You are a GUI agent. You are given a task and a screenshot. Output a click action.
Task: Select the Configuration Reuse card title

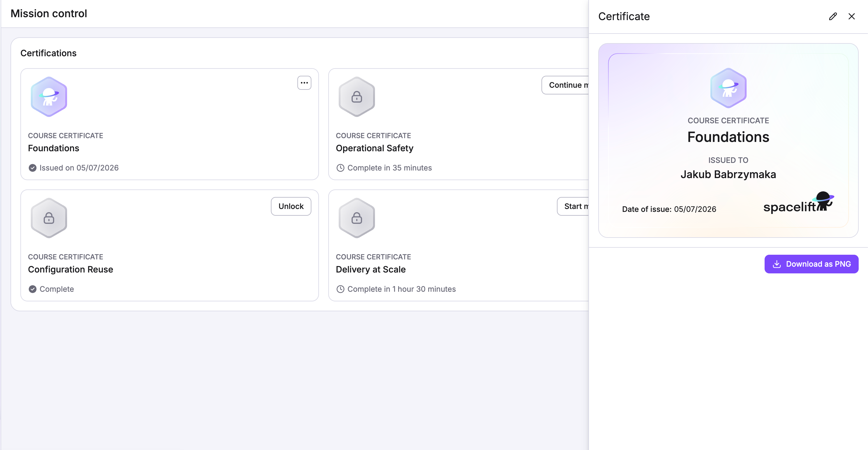(x=70, y=270)
